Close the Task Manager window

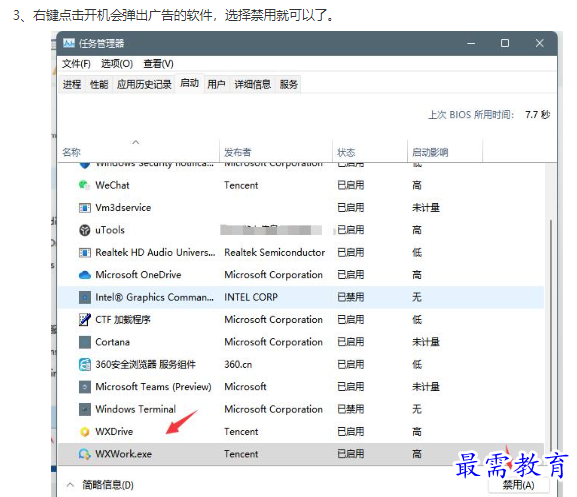[x=539, y=43]
